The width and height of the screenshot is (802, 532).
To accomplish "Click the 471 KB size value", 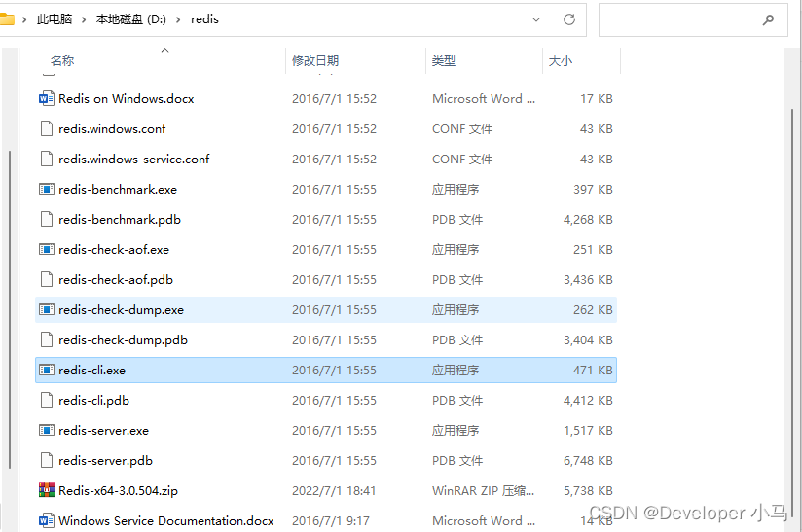I will click(x=593, y=370).
